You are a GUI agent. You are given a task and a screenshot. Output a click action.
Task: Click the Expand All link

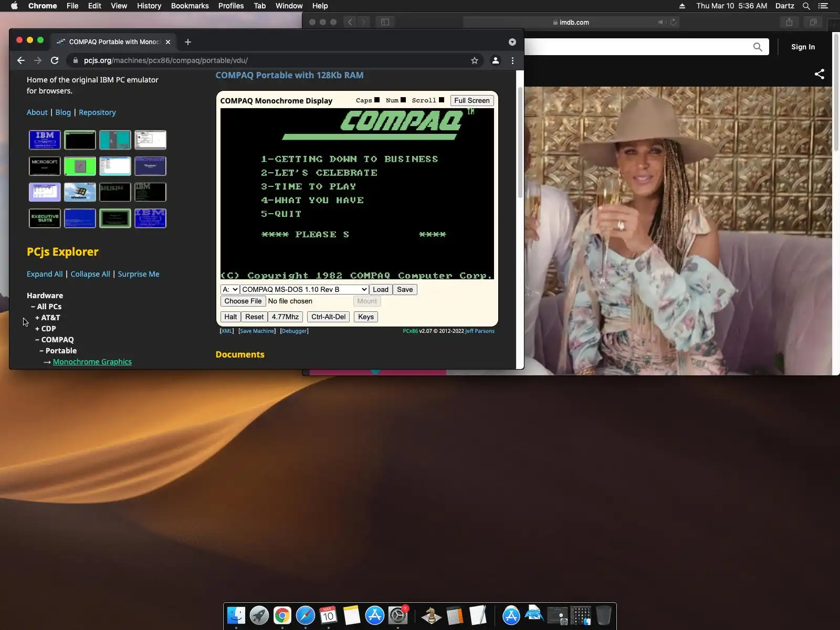pos(45,274)
